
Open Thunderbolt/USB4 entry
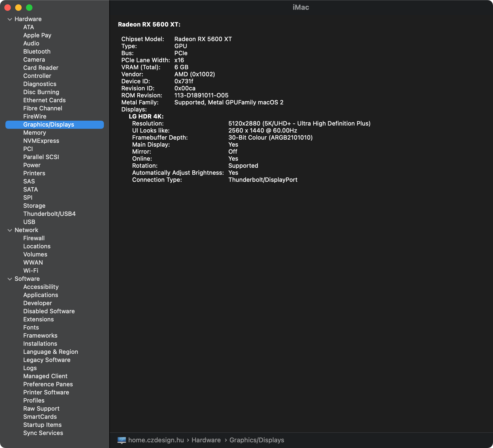[x=50, y=214]
